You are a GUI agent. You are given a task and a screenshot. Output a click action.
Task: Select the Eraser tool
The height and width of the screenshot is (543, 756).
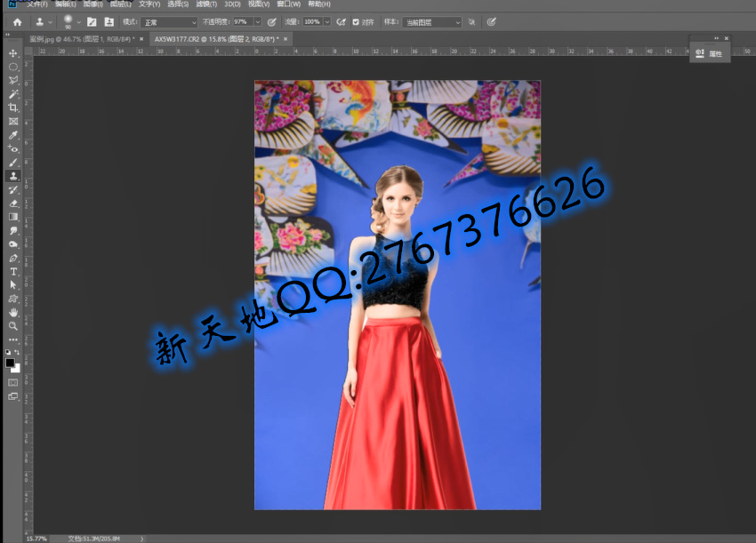13,203
